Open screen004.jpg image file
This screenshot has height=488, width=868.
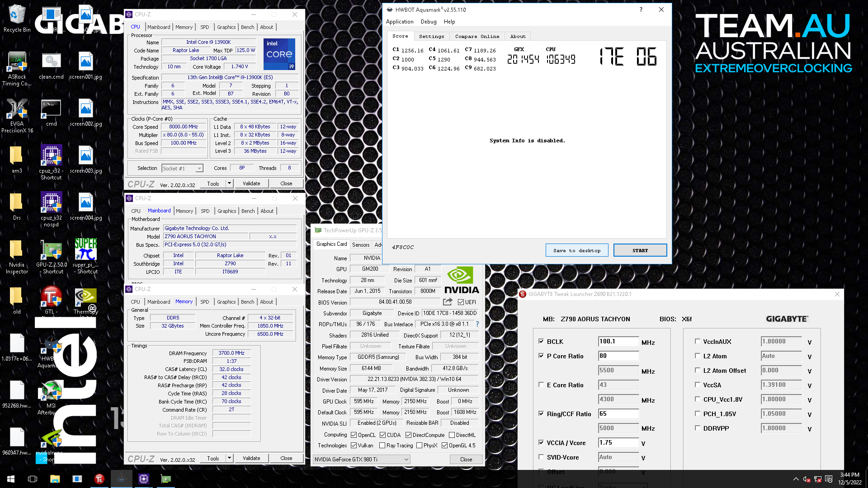[85, 206]
